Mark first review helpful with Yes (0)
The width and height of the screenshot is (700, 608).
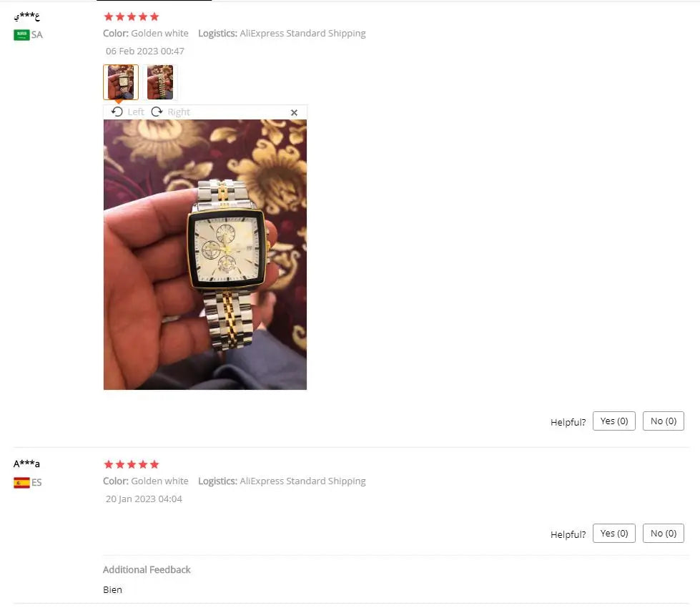click(613, 421)
